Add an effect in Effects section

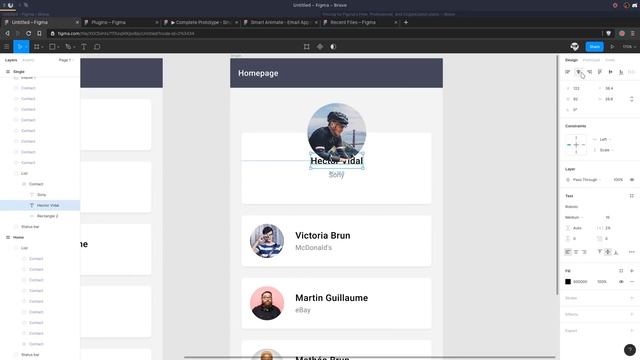pos(632,314)
